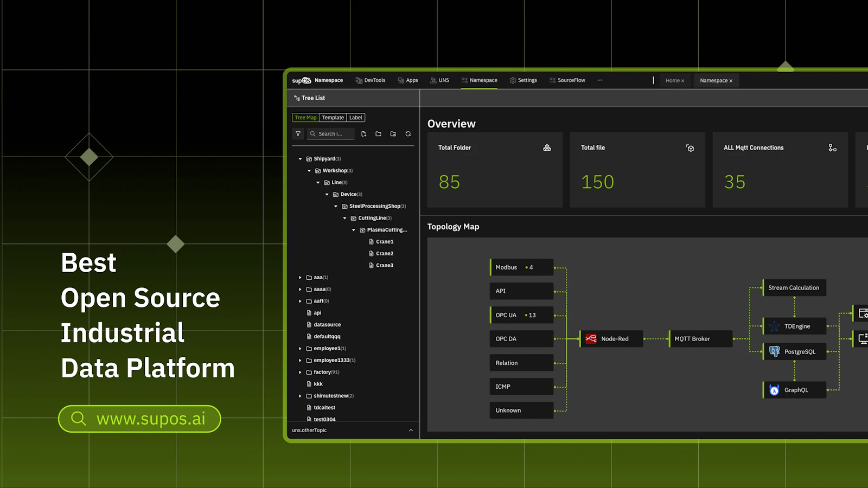Click the new file icon in tree toolbar
Screen dimensions: 868x488
pyautogui.click(x=363, y=134)
